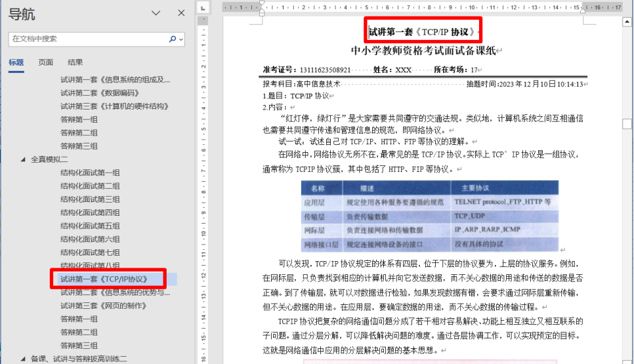Jump to 结构化面试第五组 heading
The width and height of the screenshot is (634, 364).
(x=90, y=226)
